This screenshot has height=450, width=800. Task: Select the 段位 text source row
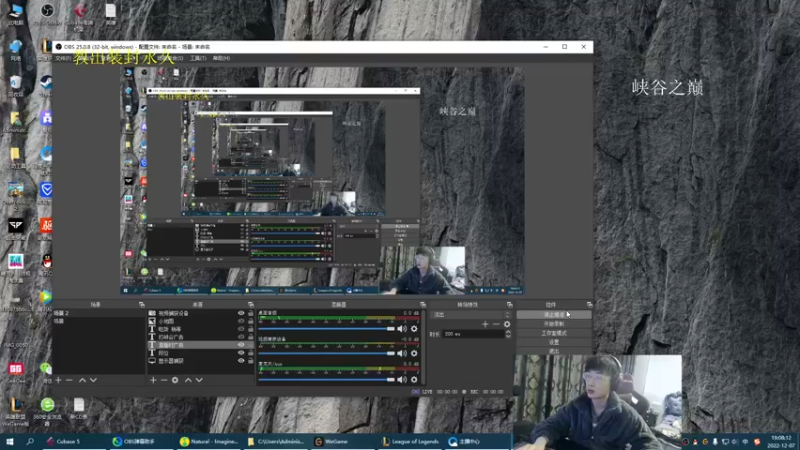pyautogui.click(x=200, y=353)
